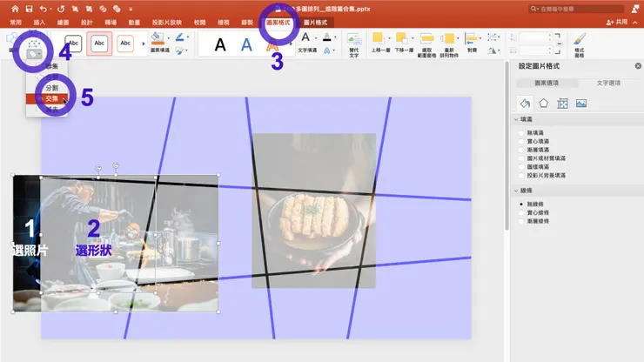Click the 文字填滿 text fill A icon
Screen dimensions: 644x362
(x=305, y=37)
